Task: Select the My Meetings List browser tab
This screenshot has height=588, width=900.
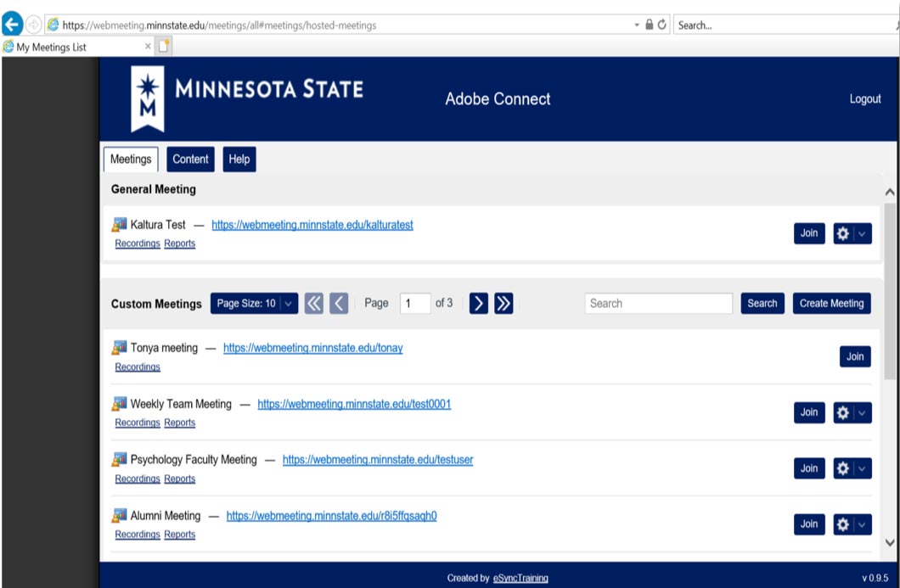Action: pyautogui.click(x=77, y=47)
